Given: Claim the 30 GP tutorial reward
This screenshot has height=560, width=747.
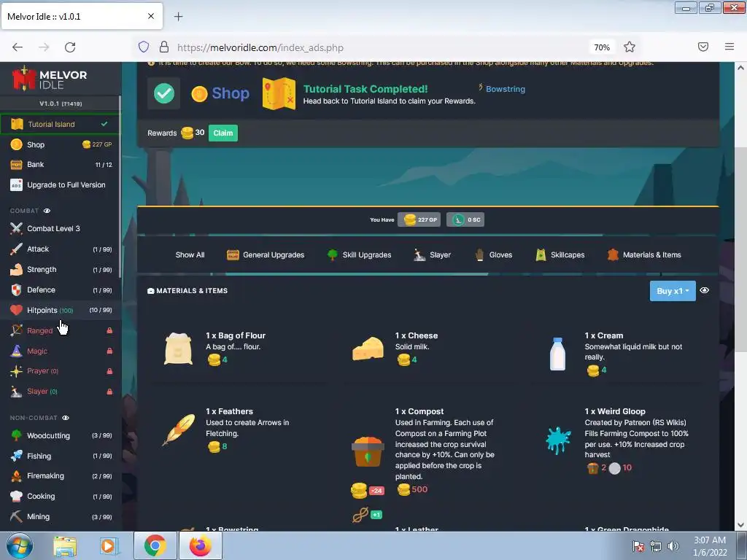Looking at the screenshot, I should 223,133.
